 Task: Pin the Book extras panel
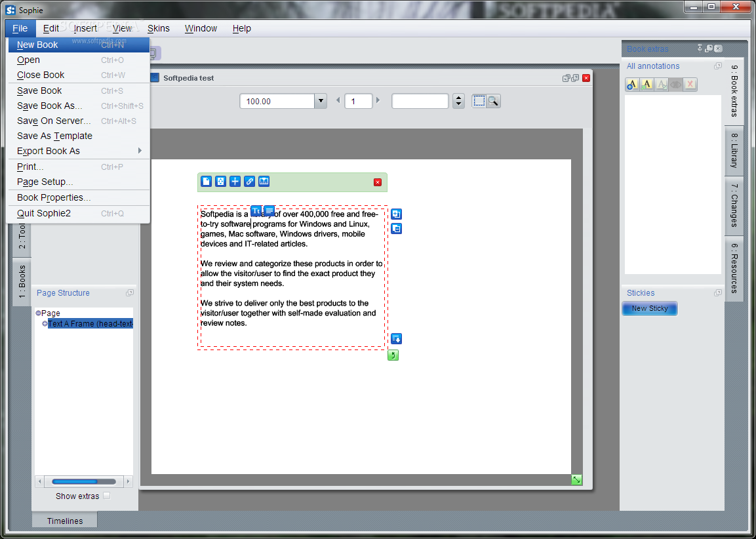pyautogui.click(x=700, y=49)
